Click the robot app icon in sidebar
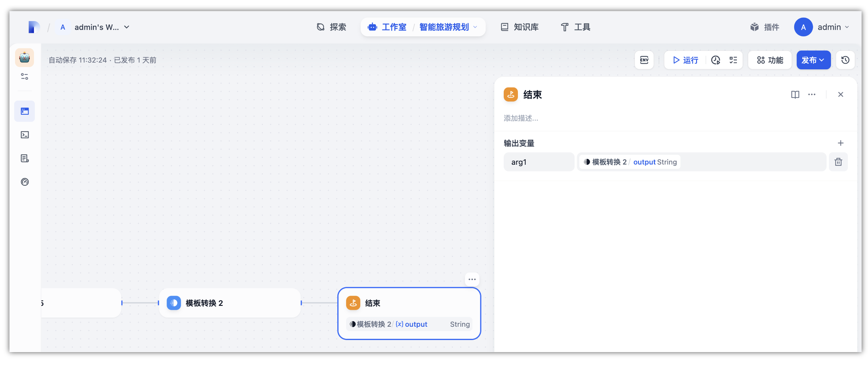868x365 pixels. click(25, 58)
